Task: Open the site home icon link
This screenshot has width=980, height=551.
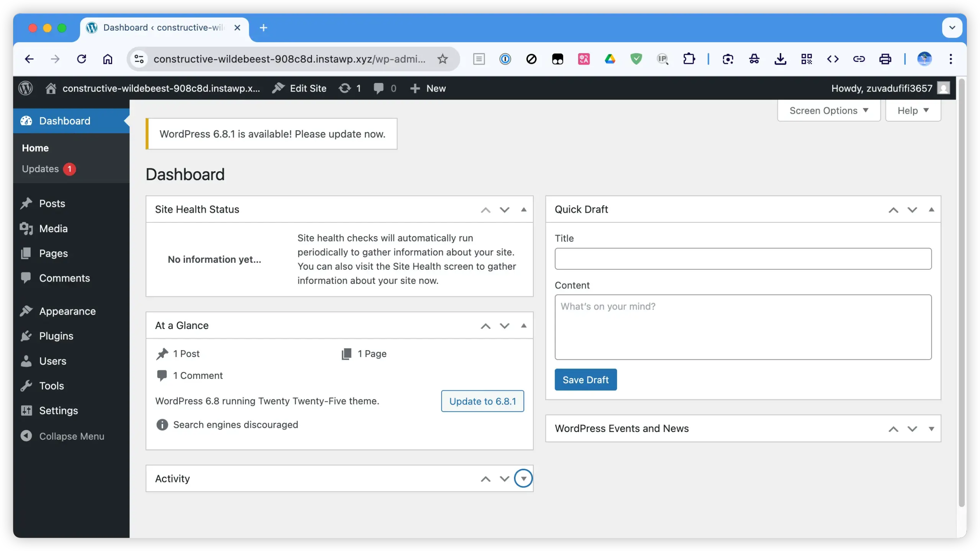Action: click(x=51, y=88)
